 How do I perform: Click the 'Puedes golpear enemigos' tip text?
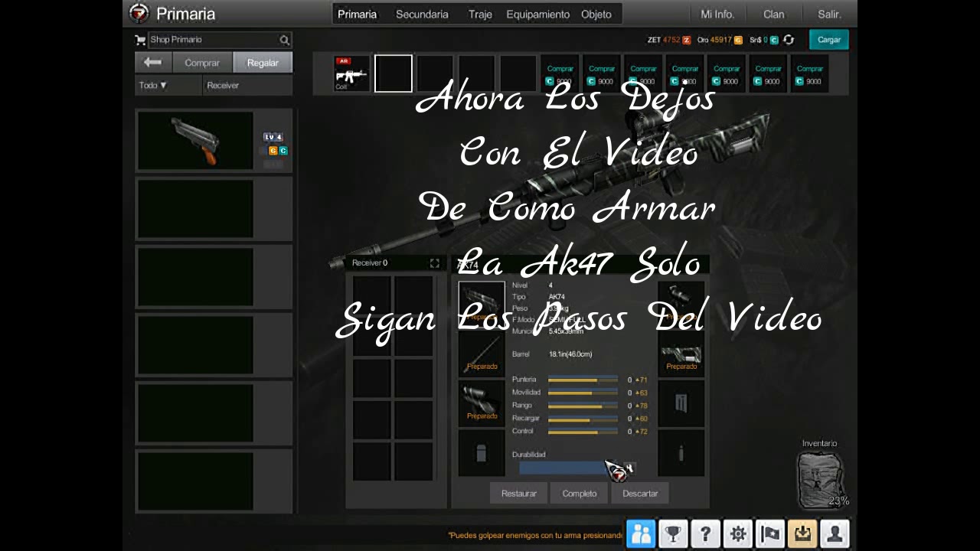pos(534,536)
